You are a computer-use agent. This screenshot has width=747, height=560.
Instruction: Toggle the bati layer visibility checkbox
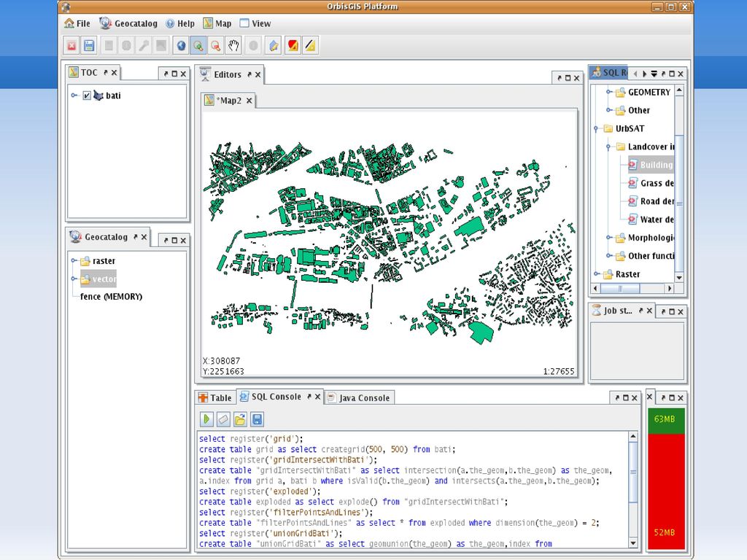(x=87, y=96)
